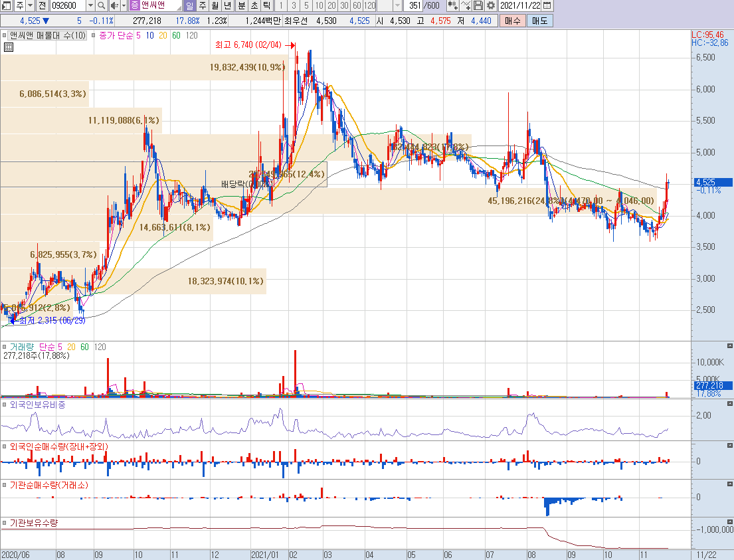Select the 초 (second) chart period
This screenshot has width=734, height=560.
254,5
